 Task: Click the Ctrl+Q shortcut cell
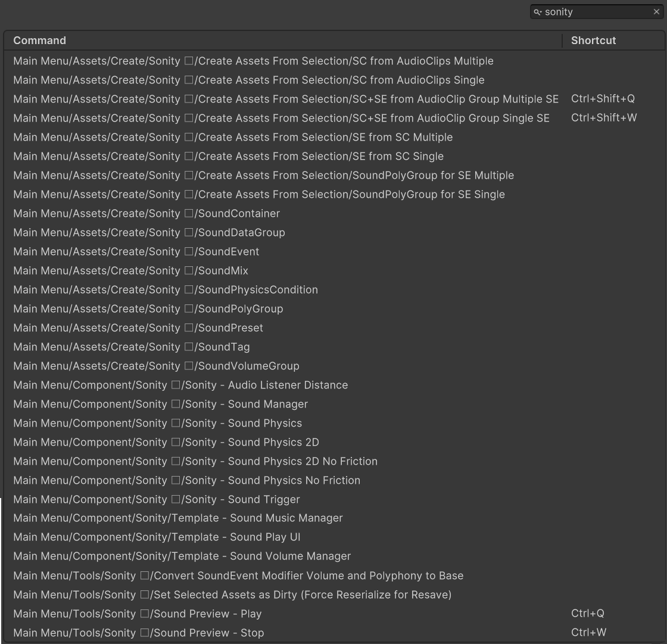587,614
